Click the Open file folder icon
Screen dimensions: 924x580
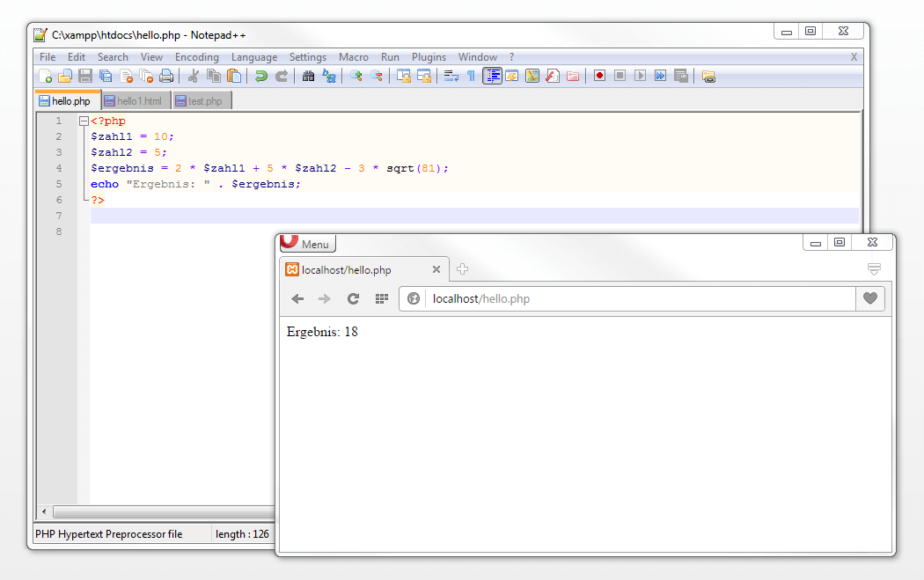coord(65,76)
